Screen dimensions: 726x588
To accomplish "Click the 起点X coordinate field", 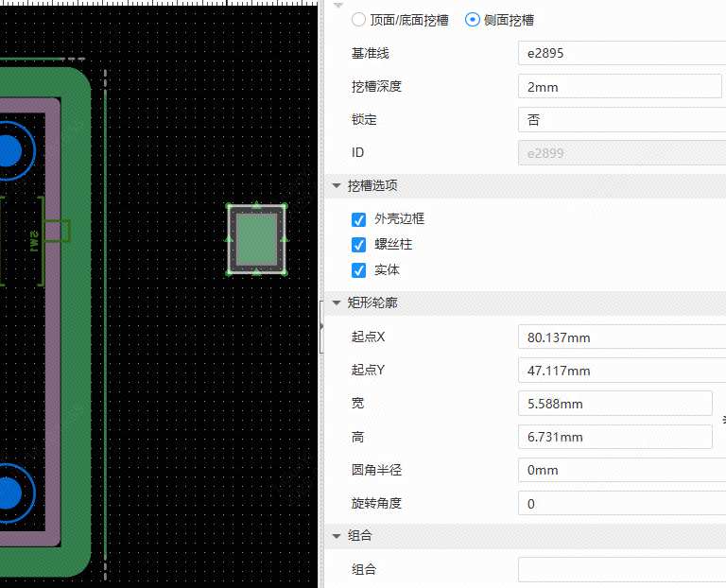I will pyautogui.click(x=621, y=337).
